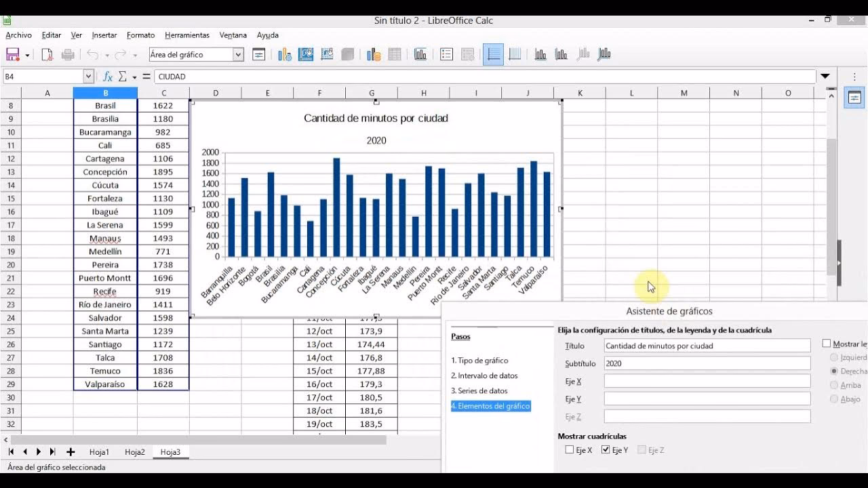
Task: Open the 'Área del gráfico' element dropdown
Action: click(x=238, y=55)
